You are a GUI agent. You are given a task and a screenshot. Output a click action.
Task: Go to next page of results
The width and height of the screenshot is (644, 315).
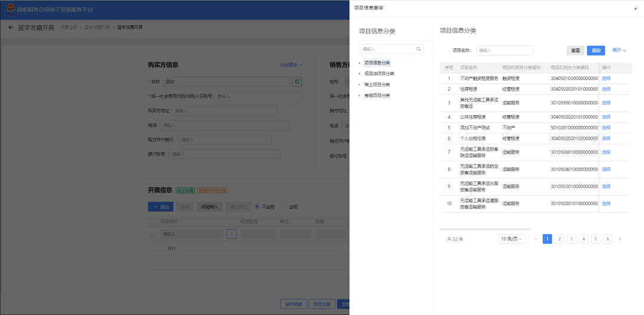(620, 239)
